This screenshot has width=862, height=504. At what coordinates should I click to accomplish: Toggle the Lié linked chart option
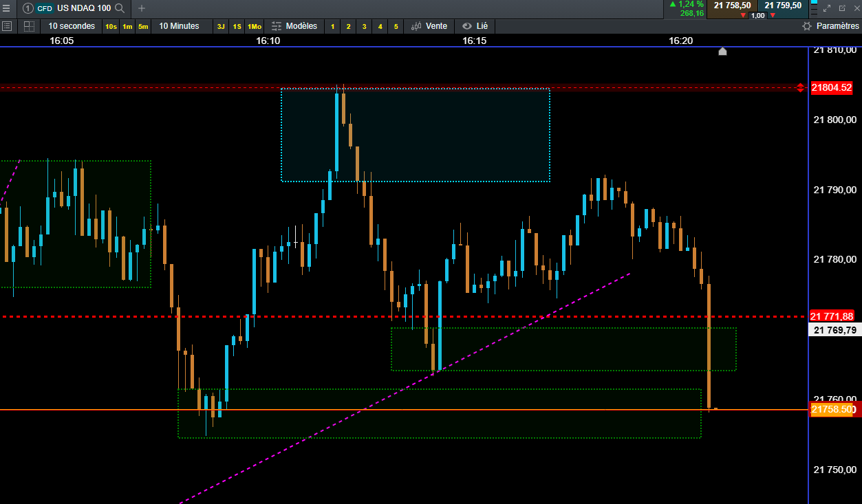475,26
